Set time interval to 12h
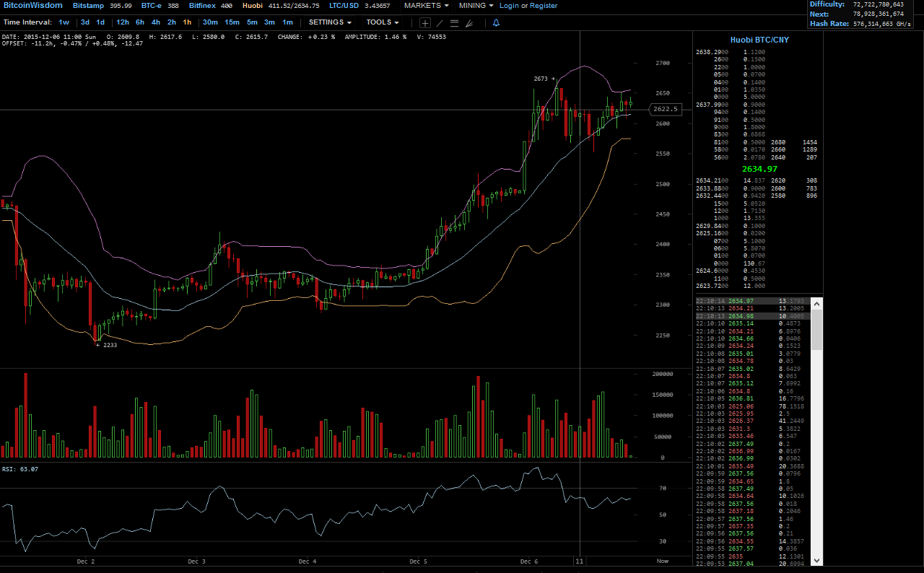 coord(123,22)
